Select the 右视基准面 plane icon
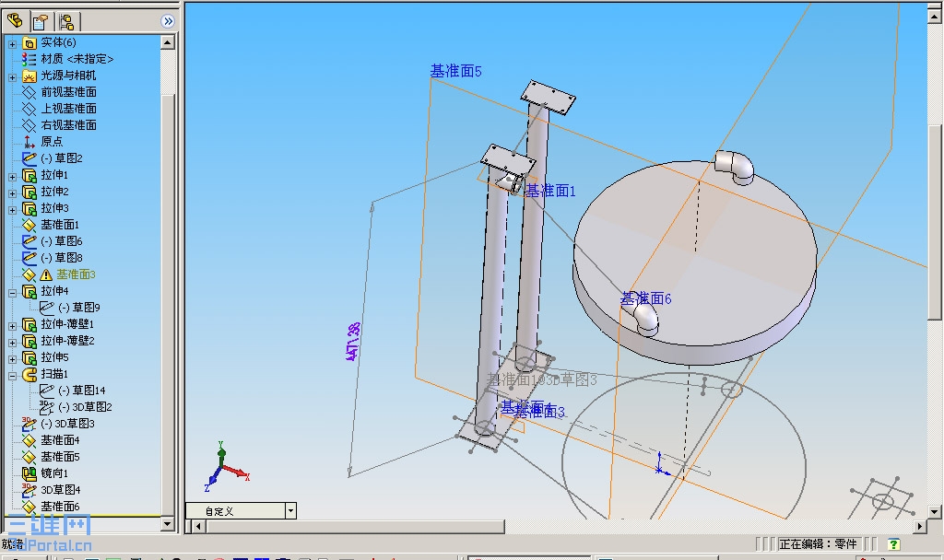 click(x=29, y=125)
